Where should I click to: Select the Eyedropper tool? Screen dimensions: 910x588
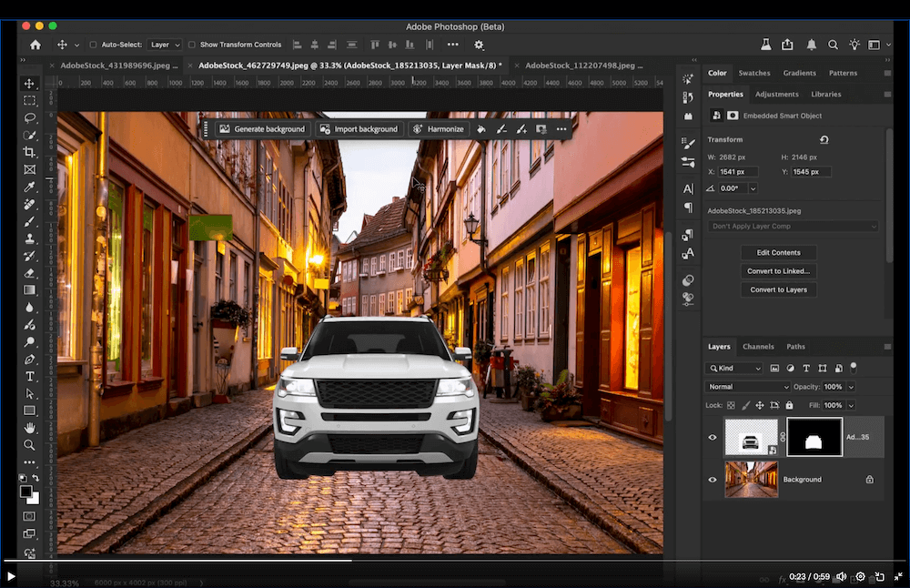pos(29,186)
